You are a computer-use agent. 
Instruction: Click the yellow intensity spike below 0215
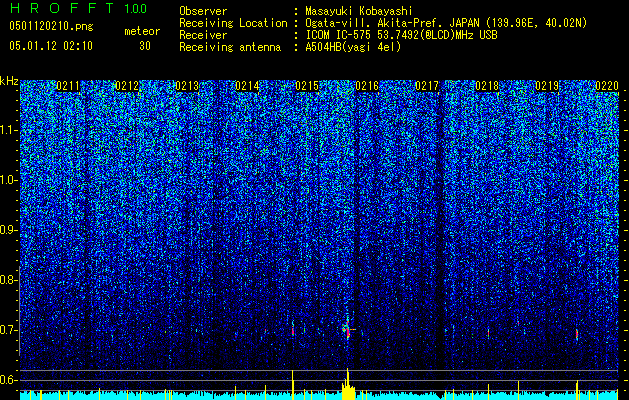point(293,385)
